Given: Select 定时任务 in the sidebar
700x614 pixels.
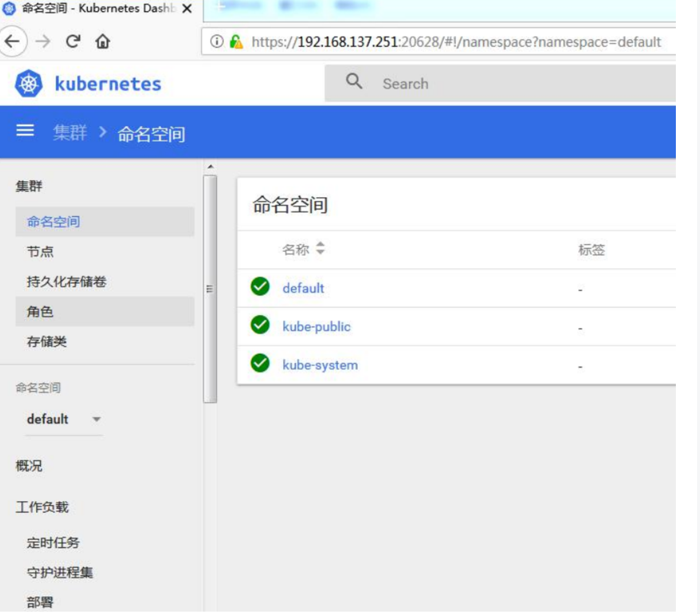Looking at the screenshot, I should tap(53, 543).
